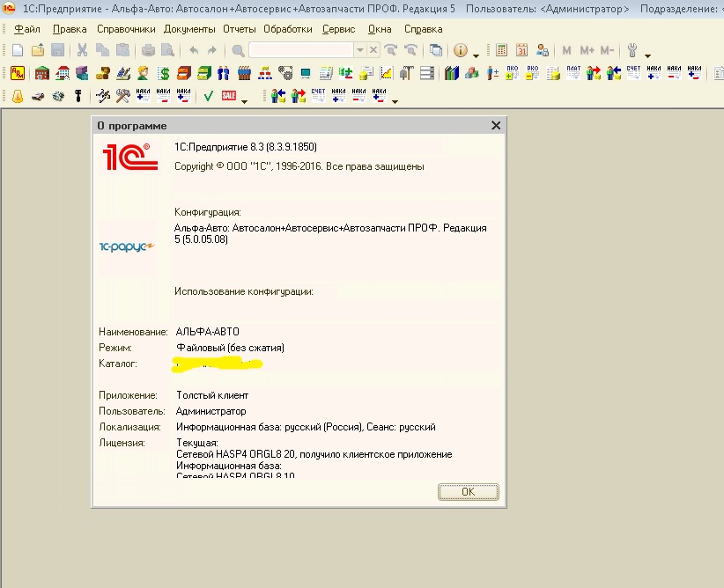Click the magnifier search icon
The width and height of the screenshot is (724, 588).
[239, 50]
